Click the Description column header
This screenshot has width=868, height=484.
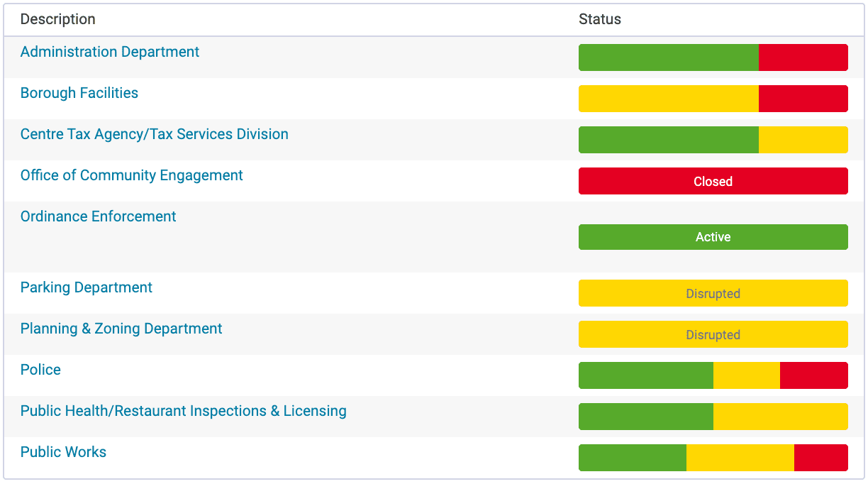(x=58, y=19)
